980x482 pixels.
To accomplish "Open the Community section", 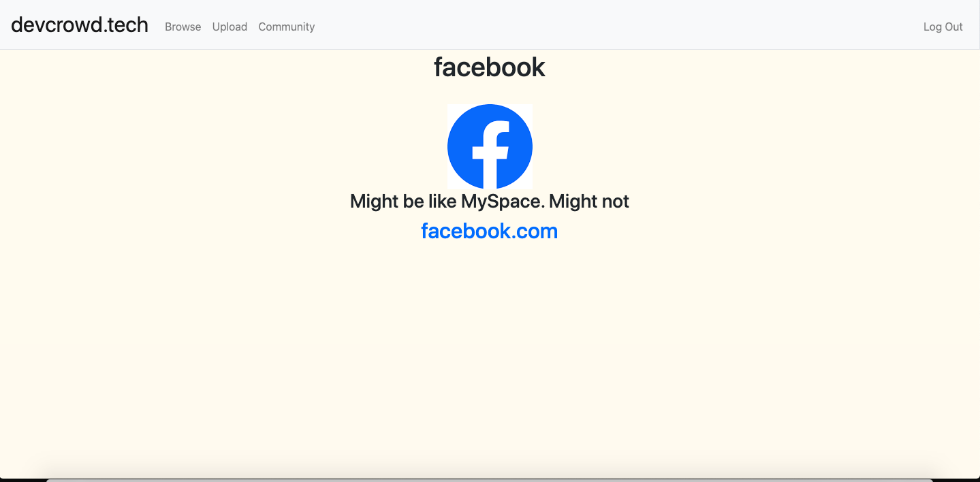I will pos(287,27).
